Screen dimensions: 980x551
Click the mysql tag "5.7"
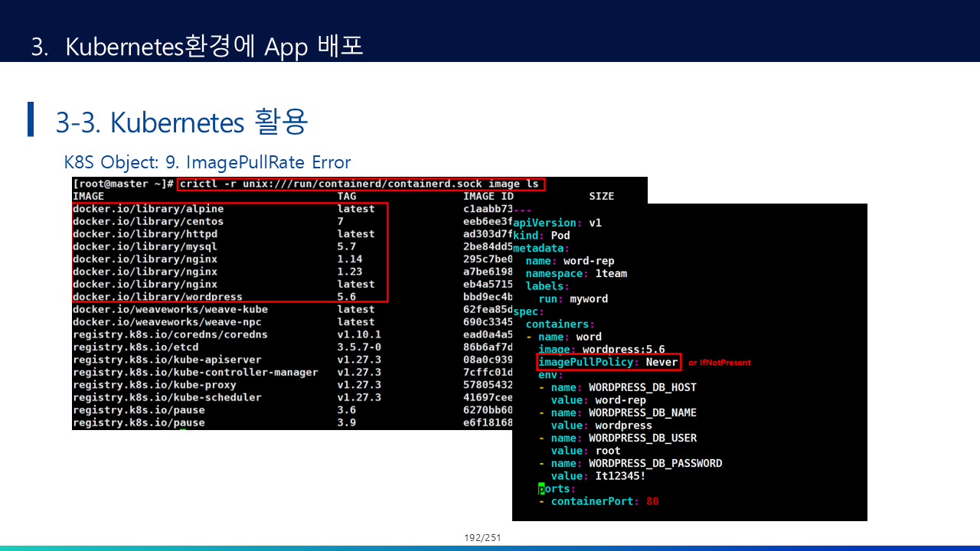347,246
